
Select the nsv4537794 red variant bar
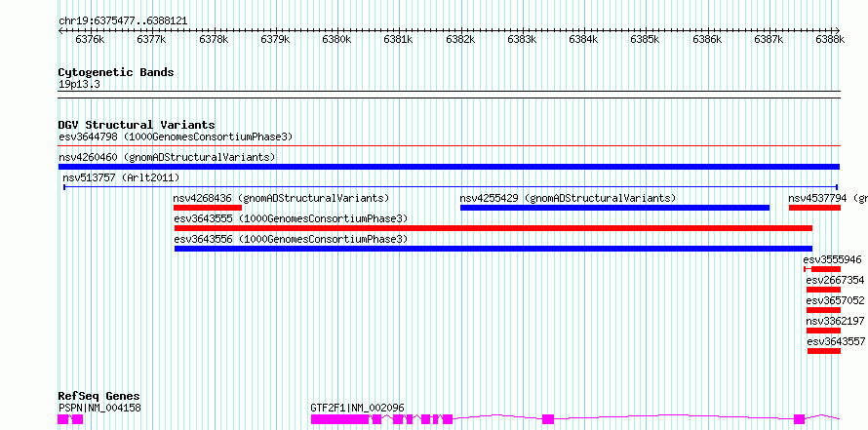(814, 208)
